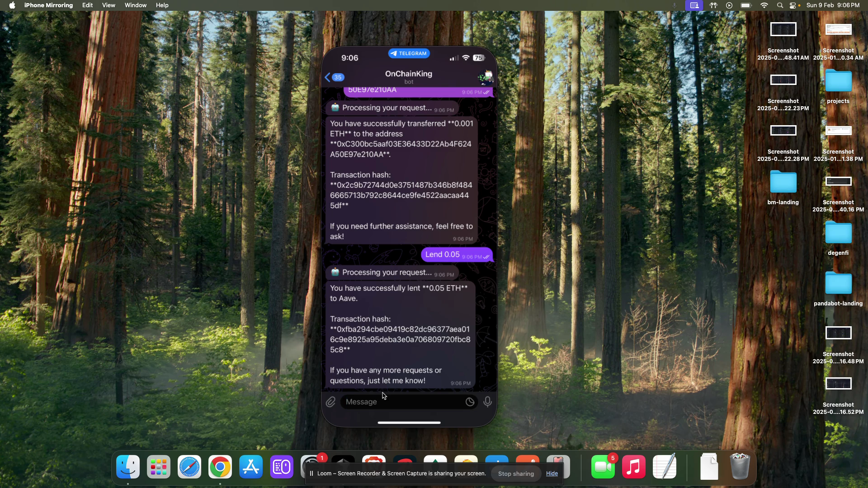Open Trash in the Dock
Image resolution: width=868 pixels, height=488 pixels.
[x=740, y=467]
